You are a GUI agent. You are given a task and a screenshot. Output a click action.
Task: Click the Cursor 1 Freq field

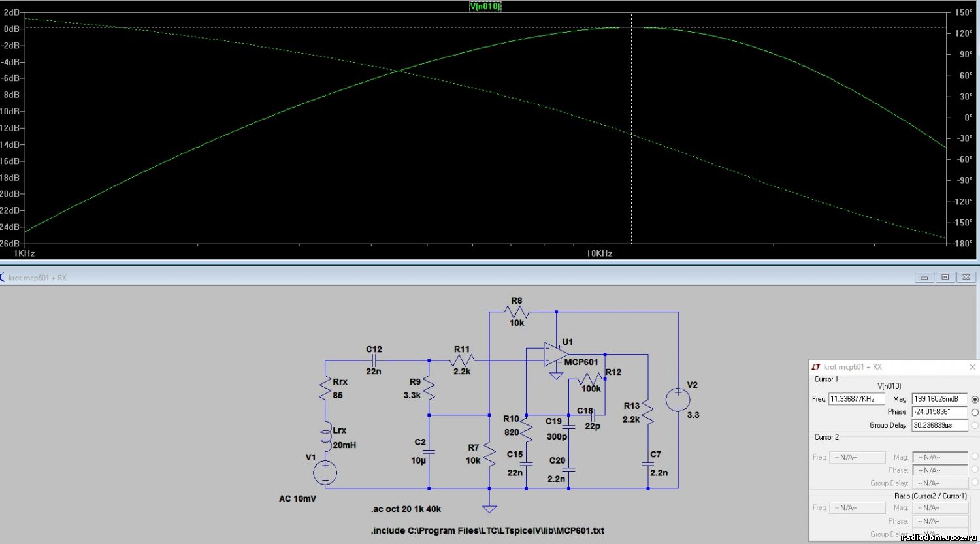click(x=857, y=399)
